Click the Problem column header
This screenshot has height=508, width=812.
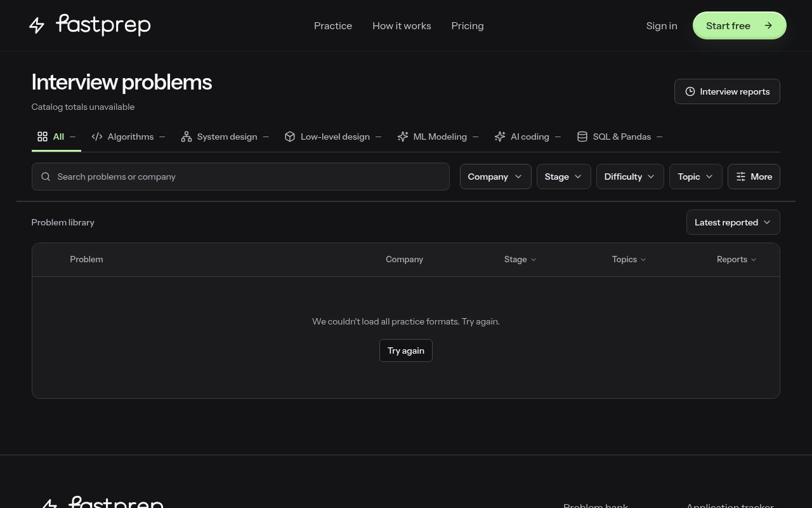[x=86, y=259]
